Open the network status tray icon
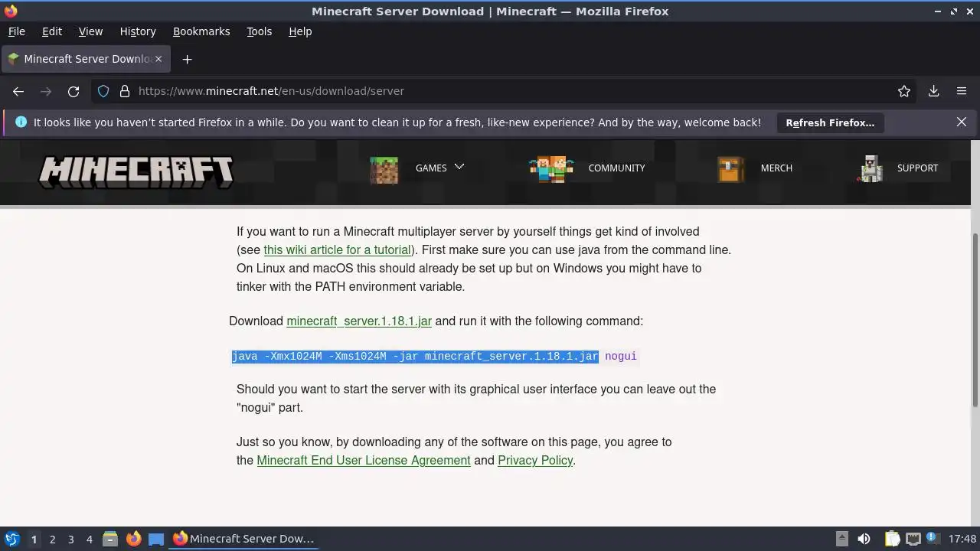 (x=913, y=539)
